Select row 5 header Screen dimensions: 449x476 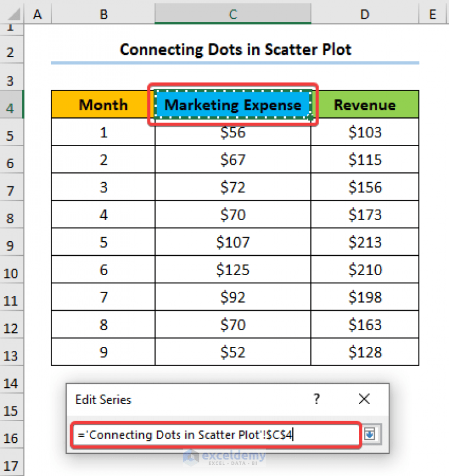click(x=12, y=132)
